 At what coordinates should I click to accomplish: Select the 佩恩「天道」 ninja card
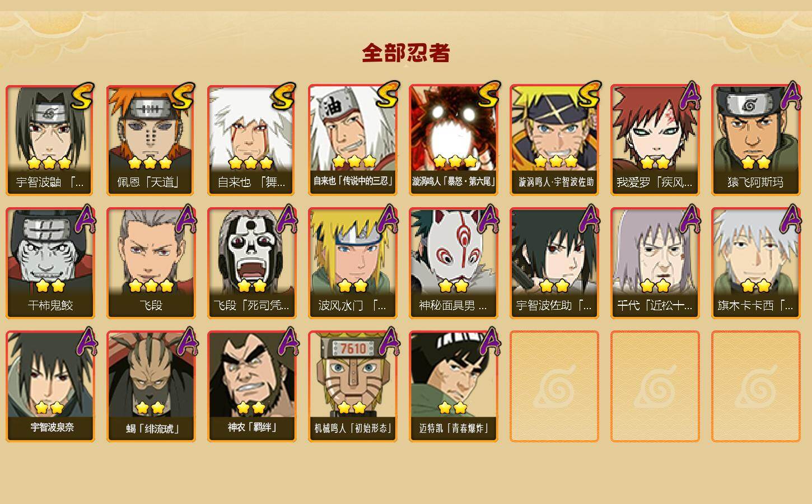[151, 140]
